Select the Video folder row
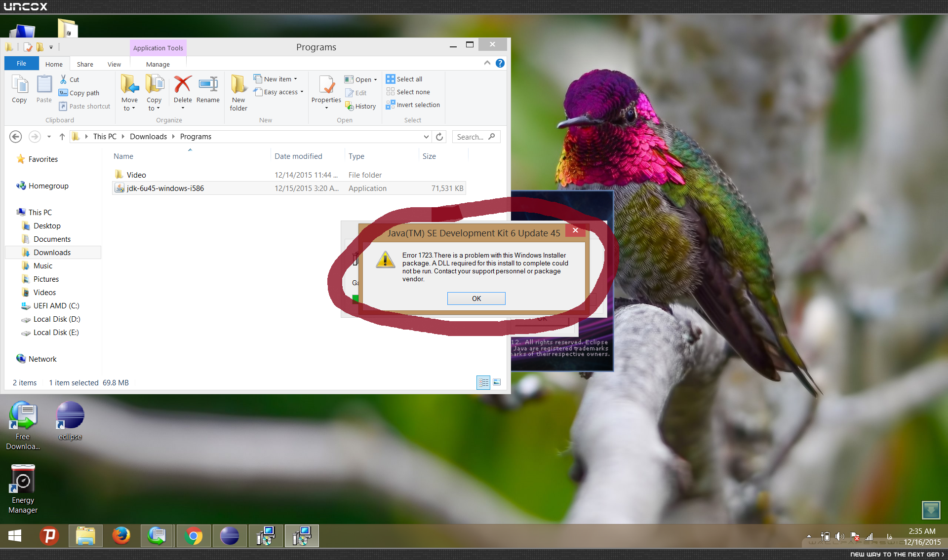 point(289,175)
